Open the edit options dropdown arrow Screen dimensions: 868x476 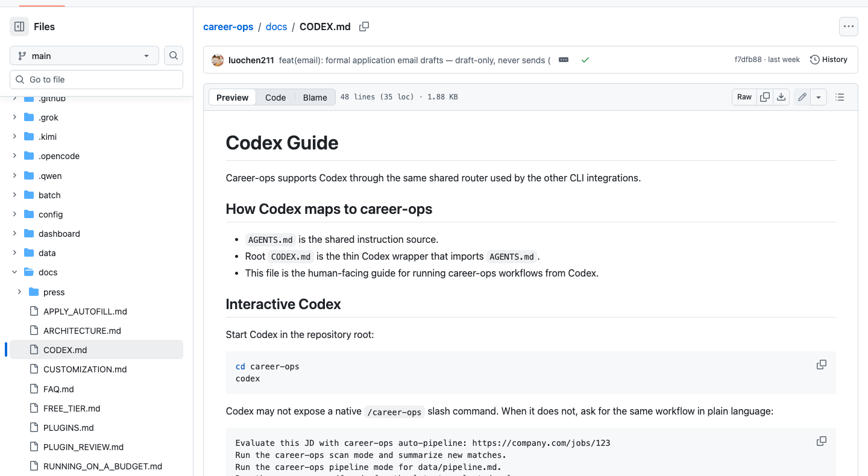coord(819,97)
